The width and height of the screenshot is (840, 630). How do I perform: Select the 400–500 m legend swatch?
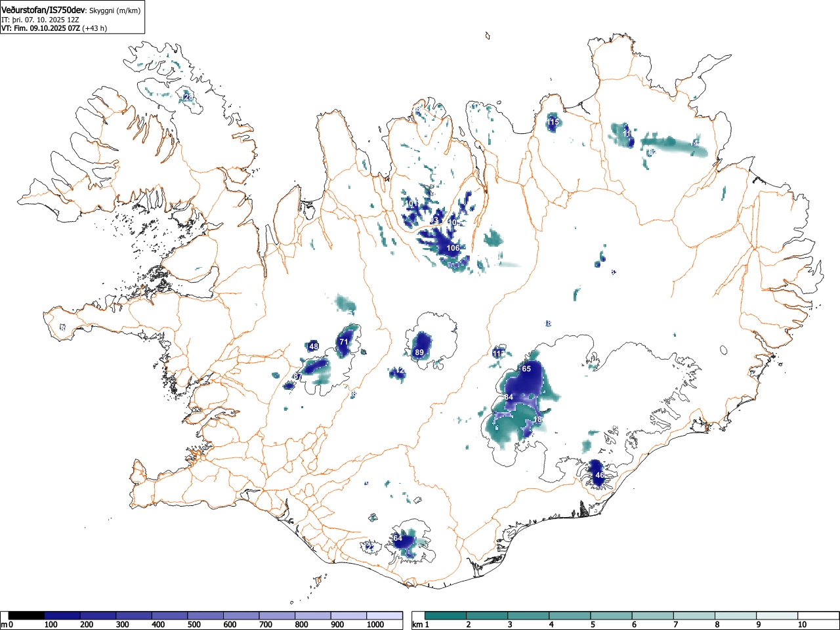170,616
